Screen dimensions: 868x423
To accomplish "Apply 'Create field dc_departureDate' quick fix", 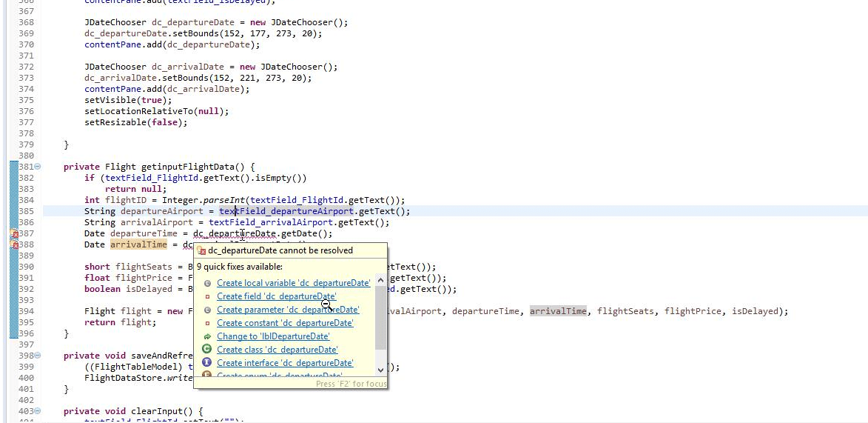I will pos(276,296).
